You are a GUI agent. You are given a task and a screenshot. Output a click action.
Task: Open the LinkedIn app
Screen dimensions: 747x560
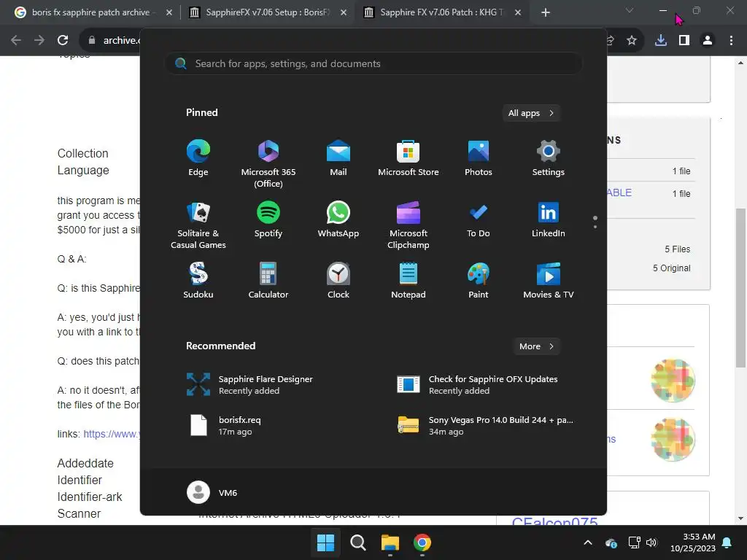549,219
